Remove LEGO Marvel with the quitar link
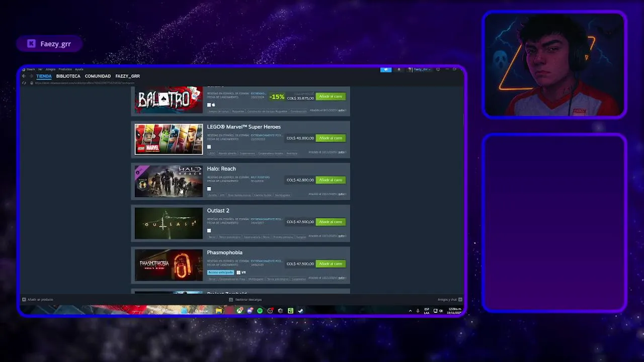The height and width of the screenshot is (362, 644). [x=342, y=152]
